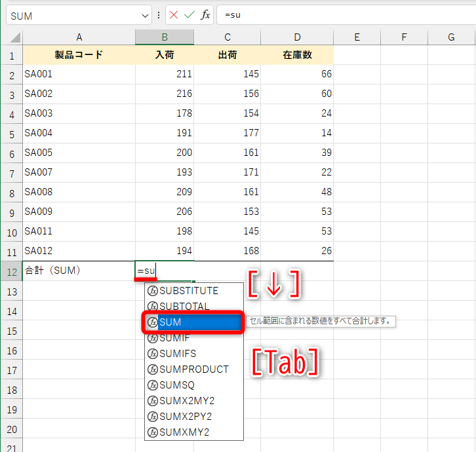Choose SUMX2MY2 function suggestion

click(194, 401)
